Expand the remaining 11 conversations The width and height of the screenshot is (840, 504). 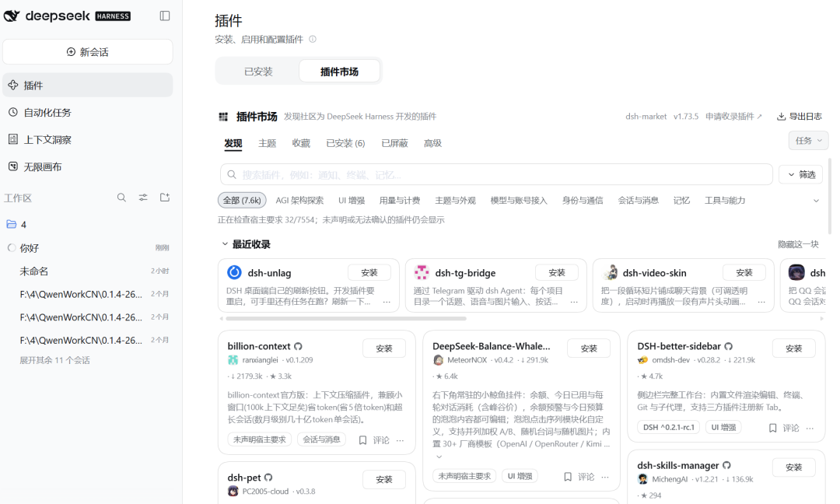(x=54, y=360)
